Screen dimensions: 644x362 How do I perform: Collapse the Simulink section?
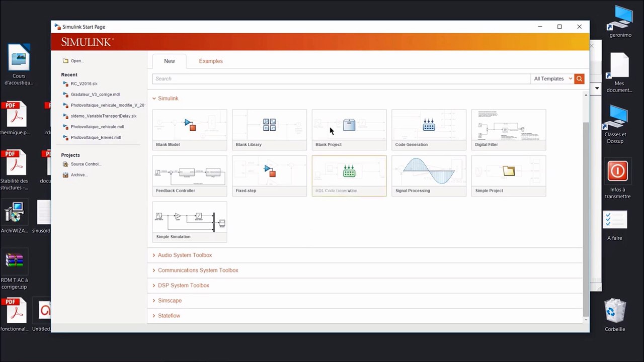coord(168,99)
